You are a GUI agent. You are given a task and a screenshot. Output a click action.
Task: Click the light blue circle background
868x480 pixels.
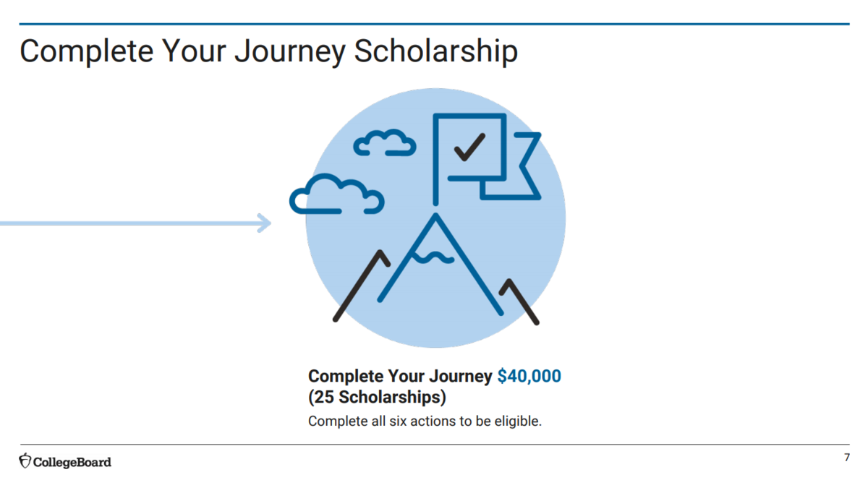(435, 218)
